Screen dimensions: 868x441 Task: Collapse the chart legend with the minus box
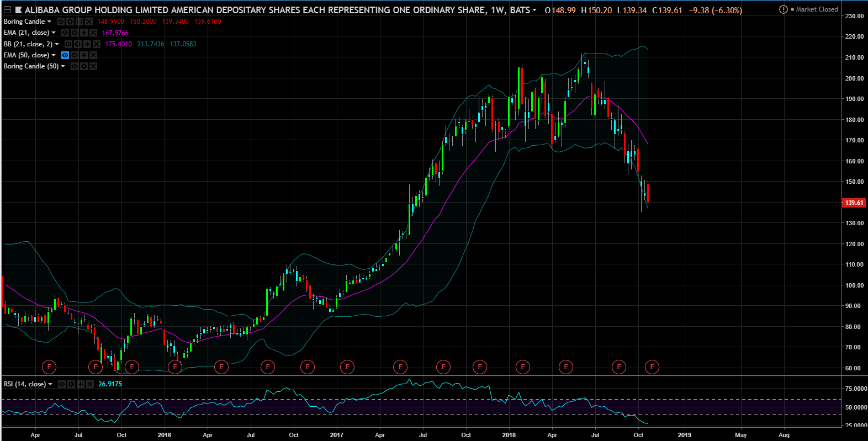pos(8,10)
